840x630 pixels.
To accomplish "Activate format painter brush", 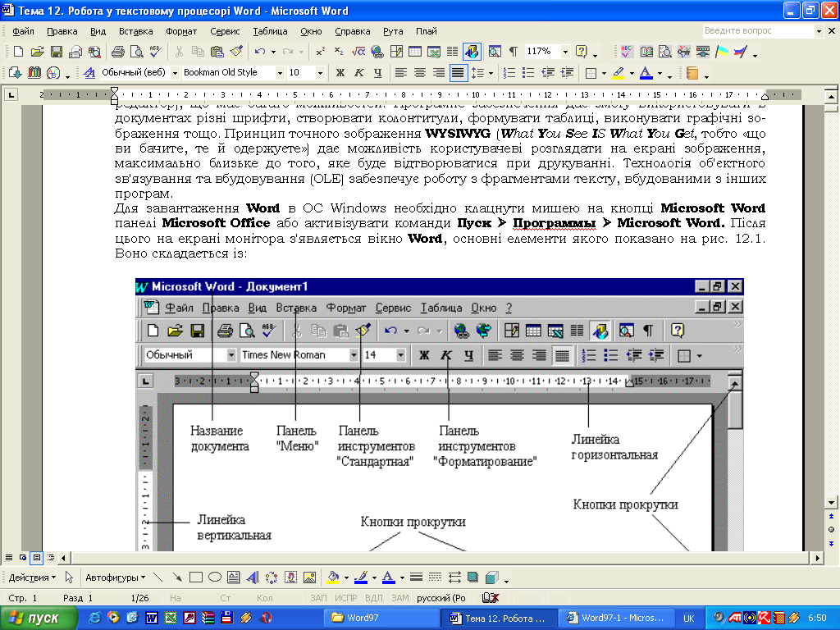I will point(236,52).
